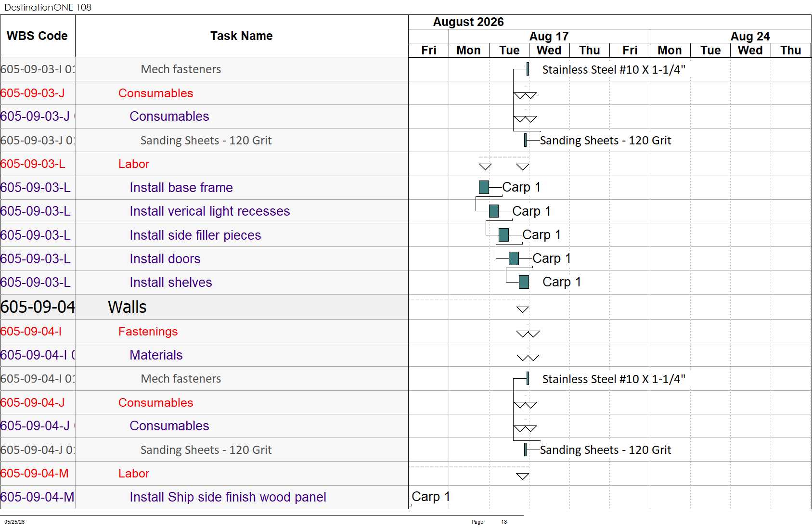Select the 605-09-03-J red Consumables row
This screenshot has width=812, height=528.
point(204,93)
